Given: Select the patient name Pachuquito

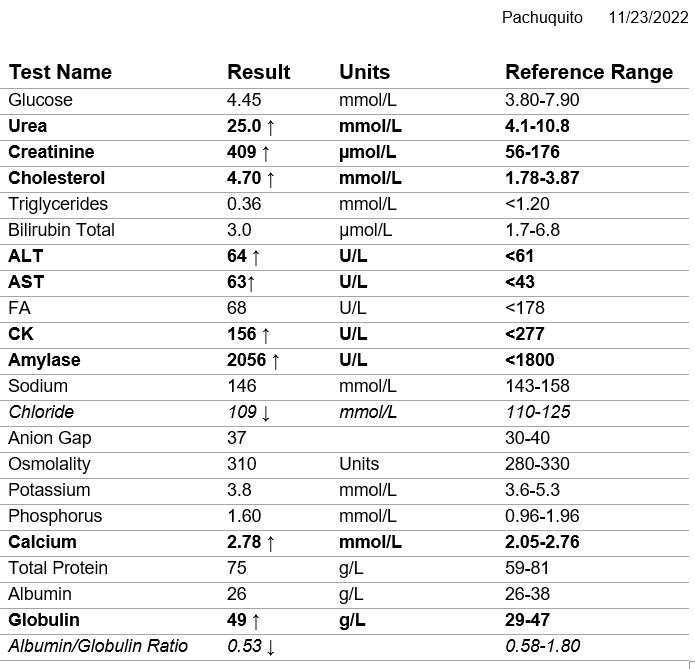Looking at the screenshot, I should (x=542, y=18).
